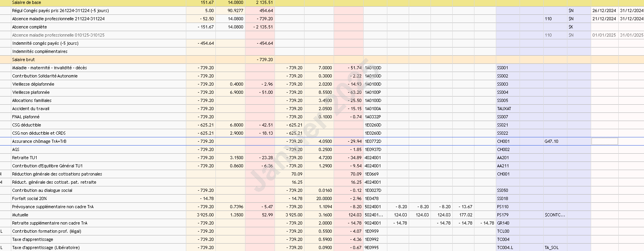This screenshot has width=644, height=251.
Task: Click the 'Salaire brut' row label
Action: [23, 60]
